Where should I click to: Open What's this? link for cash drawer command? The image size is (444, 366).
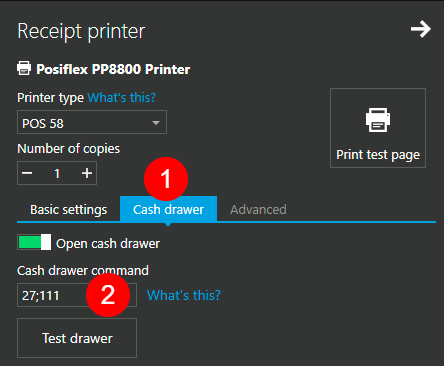(x=184, y=295)
